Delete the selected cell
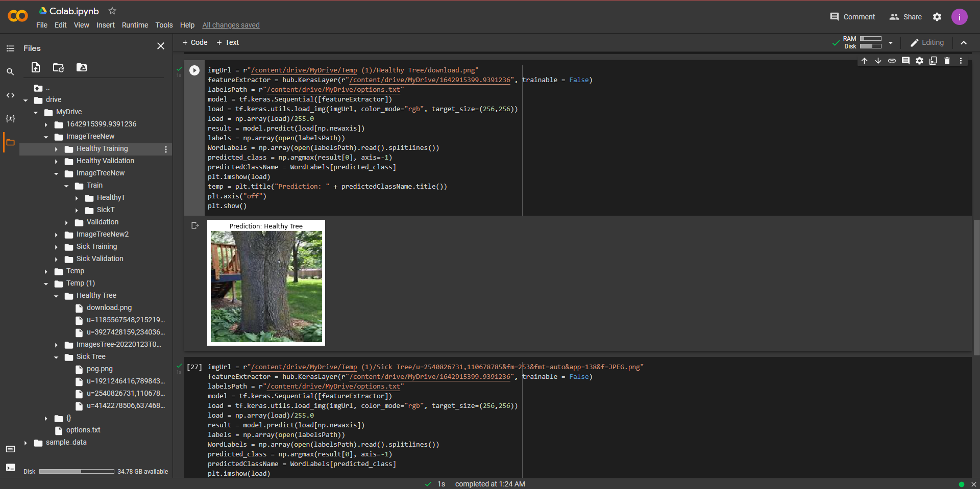Viewport: 980px width, 489px height. 947,61
